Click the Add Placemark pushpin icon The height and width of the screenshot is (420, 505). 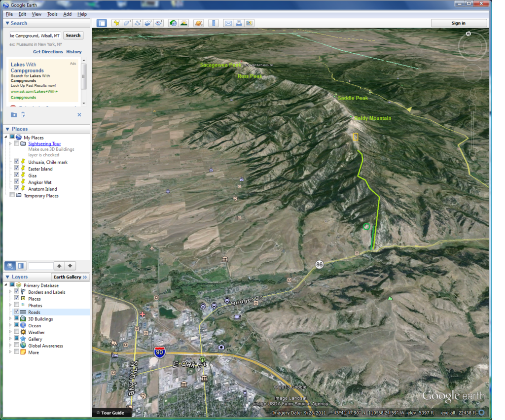click(116, 23)
